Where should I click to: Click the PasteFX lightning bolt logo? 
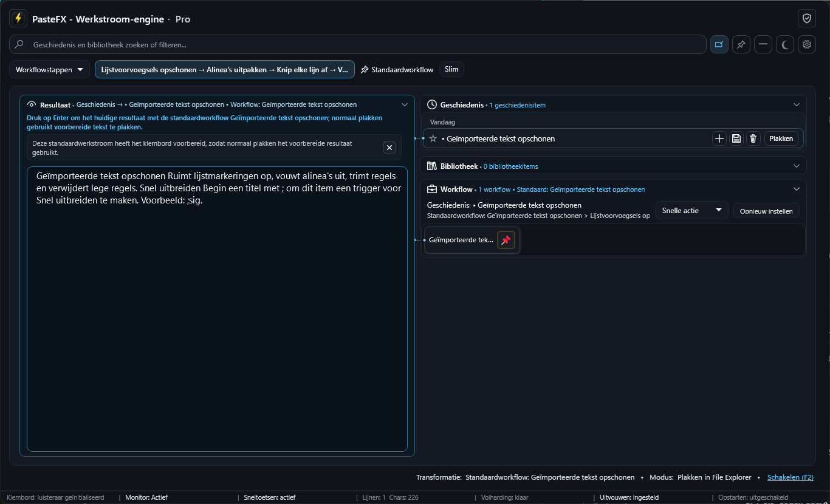(18, 19)
